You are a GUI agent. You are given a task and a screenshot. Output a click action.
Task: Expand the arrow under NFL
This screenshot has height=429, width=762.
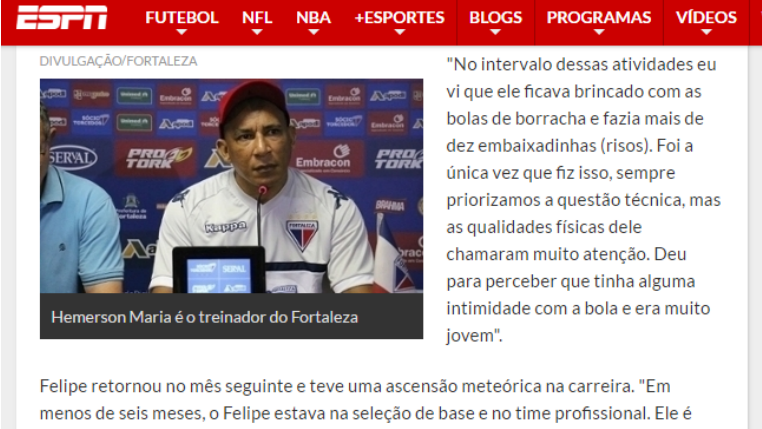click(x=257, y=32)
